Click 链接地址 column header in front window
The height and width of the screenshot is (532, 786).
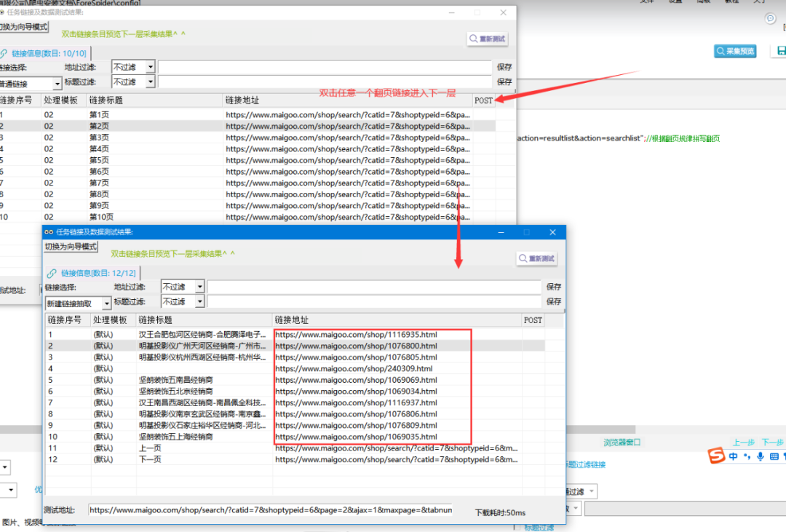coord(397,320)
